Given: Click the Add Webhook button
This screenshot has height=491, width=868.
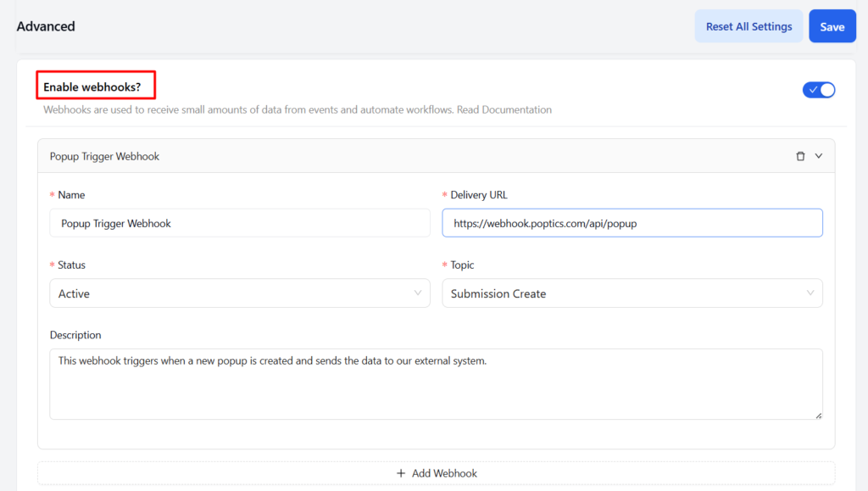Looking at the screenshot, I should (437, 473).
